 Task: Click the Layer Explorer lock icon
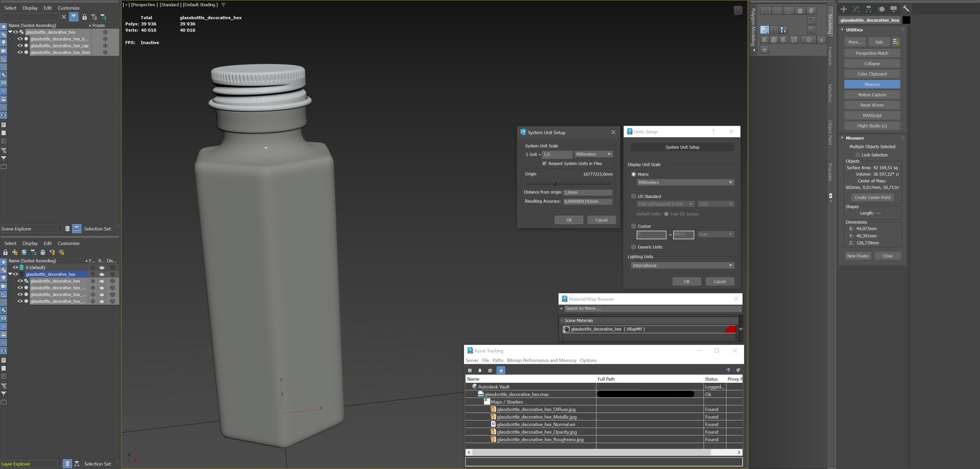tap(6, 252)
